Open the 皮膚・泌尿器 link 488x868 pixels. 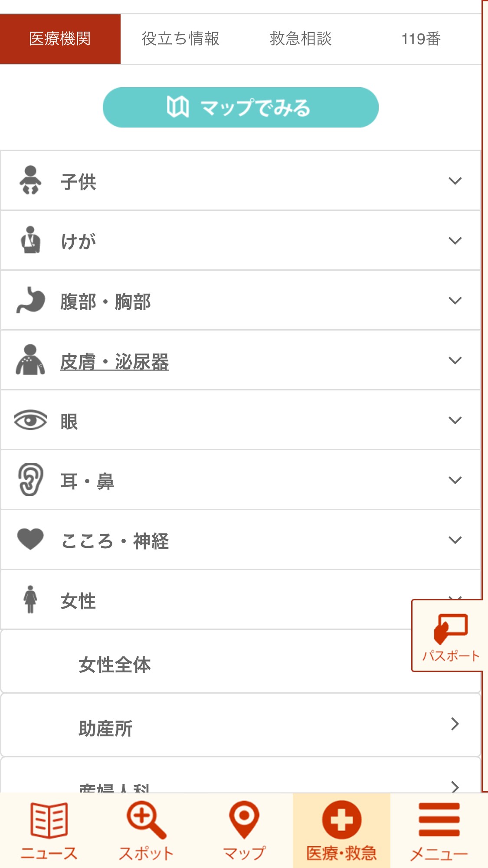[x=115, y=362]
